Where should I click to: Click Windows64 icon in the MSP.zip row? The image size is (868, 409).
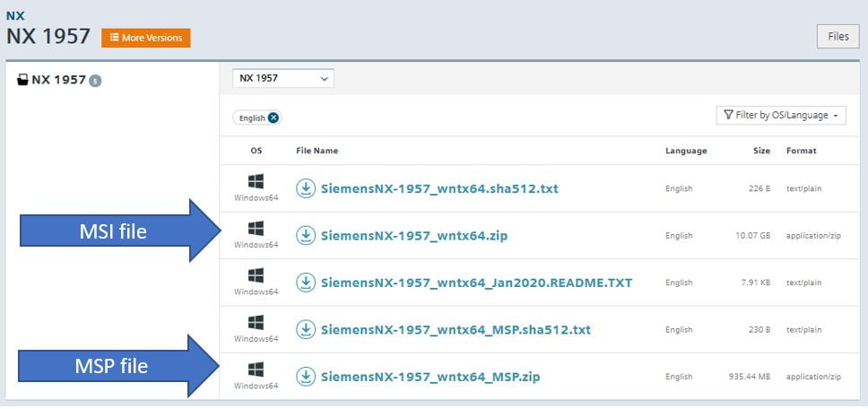pos(256,370)
